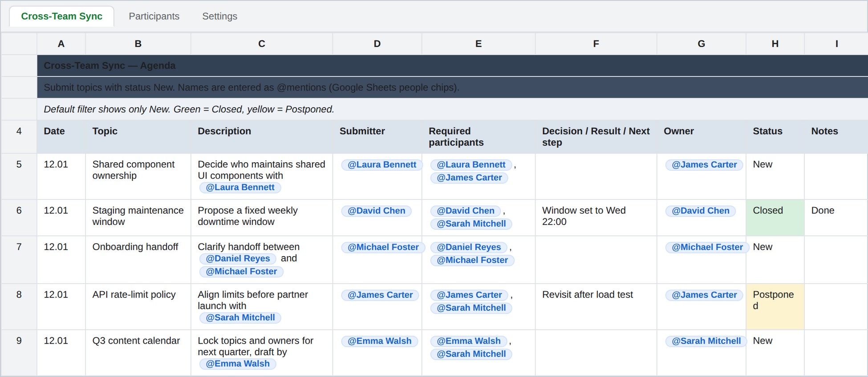Select column C header

pos(262,44)
